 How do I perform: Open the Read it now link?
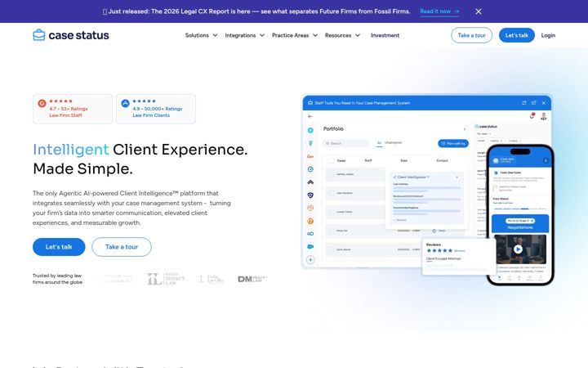tap(439, 11)
